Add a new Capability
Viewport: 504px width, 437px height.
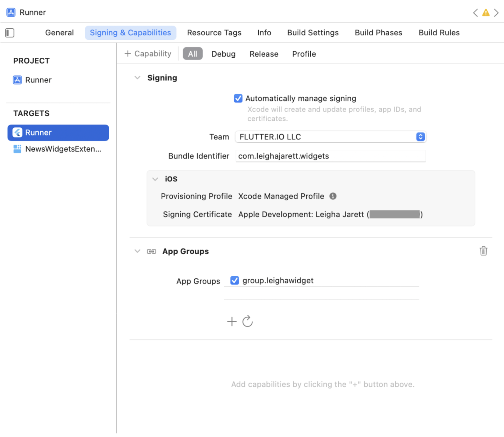coord(148,54)
